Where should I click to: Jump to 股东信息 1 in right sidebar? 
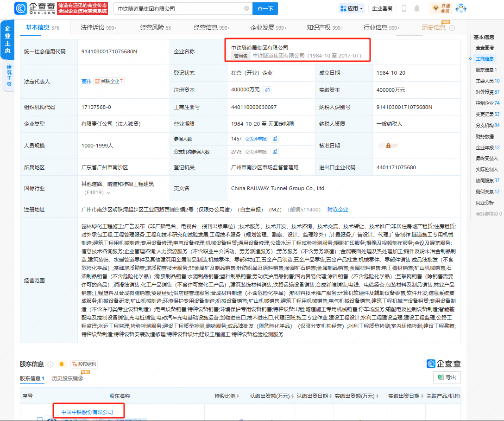tap(486, 70)
